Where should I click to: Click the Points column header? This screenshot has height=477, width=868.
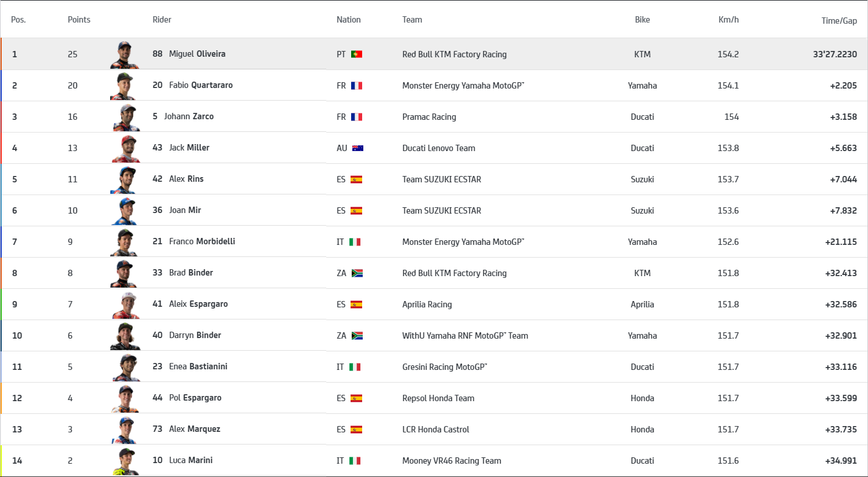[x=79, y=20]
